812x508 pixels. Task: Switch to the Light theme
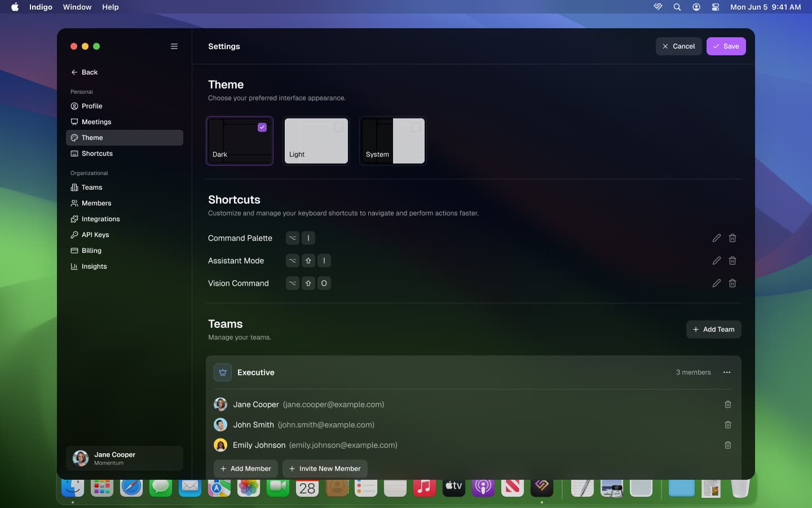coord(316,141)
